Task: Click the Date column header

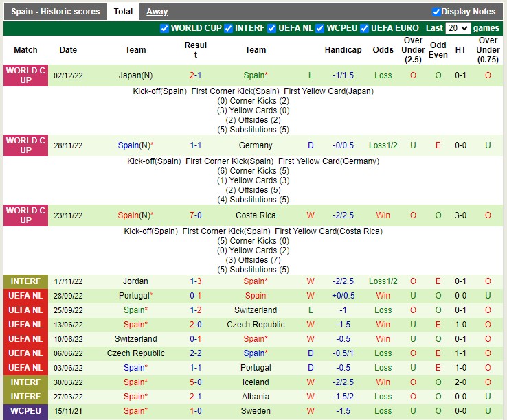Action: point(68,50)
